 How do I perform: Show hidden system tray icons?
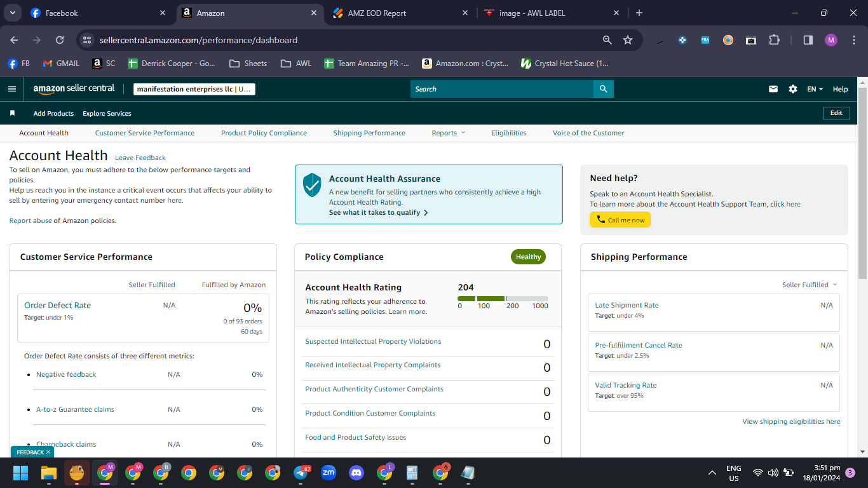coord(713,473)
